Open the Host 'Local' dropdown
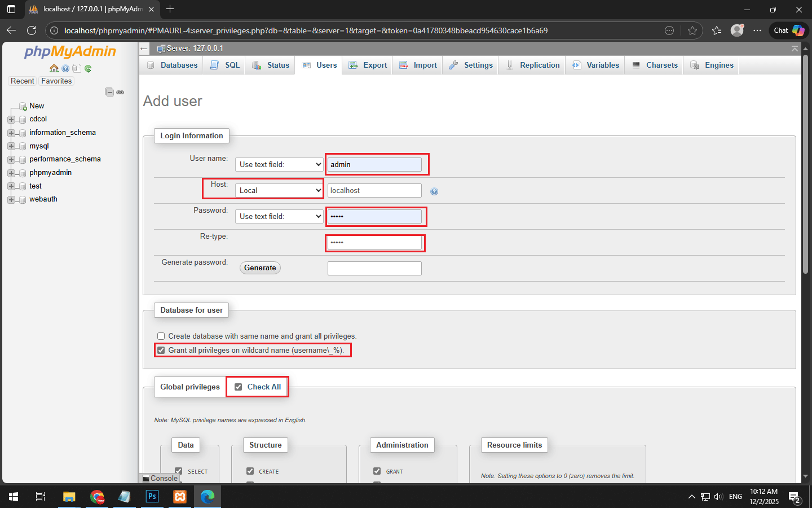This screenshot has height=508, width=812. click(x=279, y=191)
